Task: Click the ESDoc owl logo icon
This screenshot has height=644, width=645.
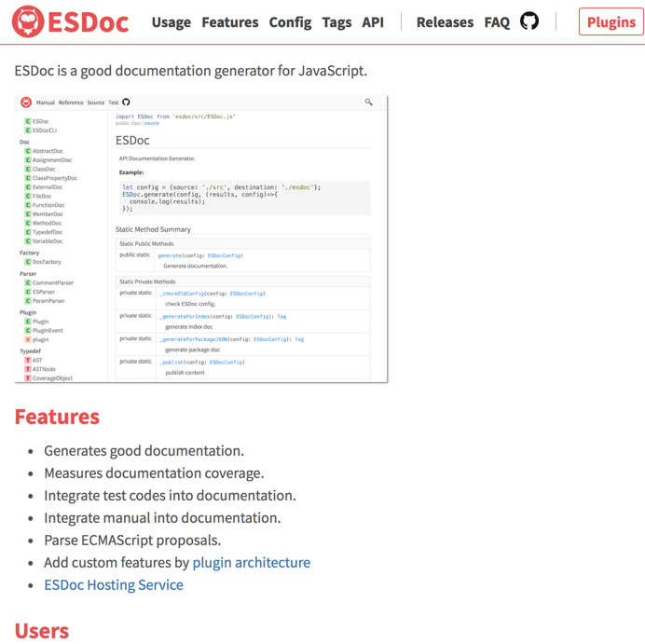Action: point(28,21)
